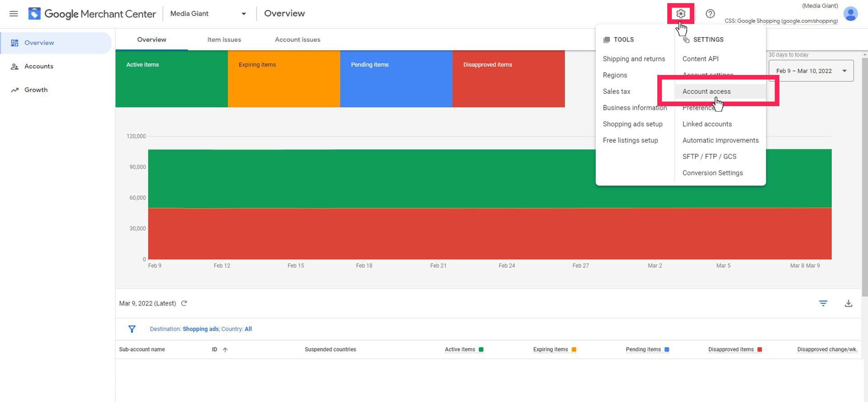
Task: Open the filter list icon above the table
Action: pyautogui.click(x=823, y=303)
